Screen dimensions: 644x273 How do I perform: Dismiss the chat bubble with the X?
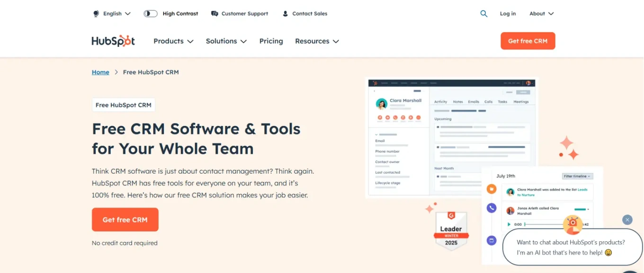point(627,220)
